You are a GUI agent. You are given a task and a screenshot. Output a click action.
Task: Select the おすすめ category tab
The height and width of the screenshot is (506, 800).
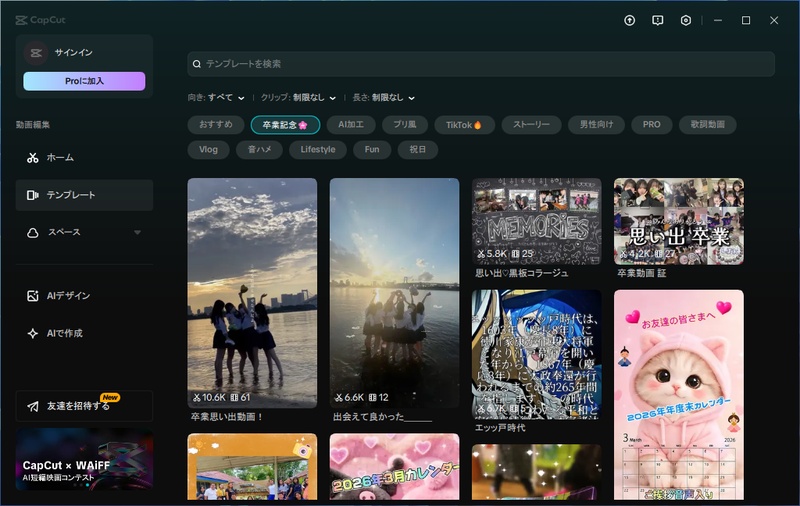(216, 125)
